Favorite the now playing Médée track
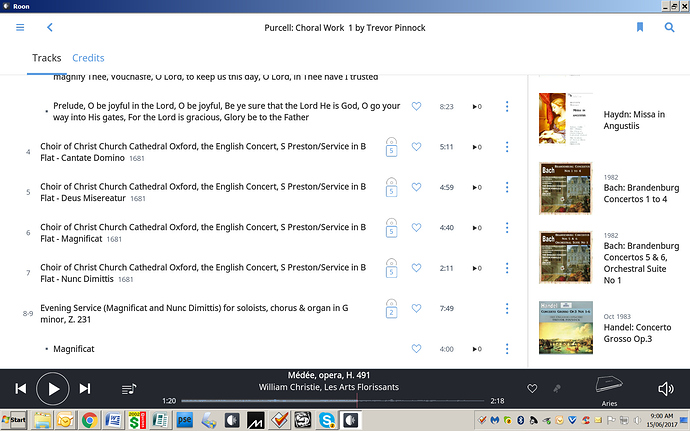The width and height of the screenshot is (690, 431). tap(532, 388)
